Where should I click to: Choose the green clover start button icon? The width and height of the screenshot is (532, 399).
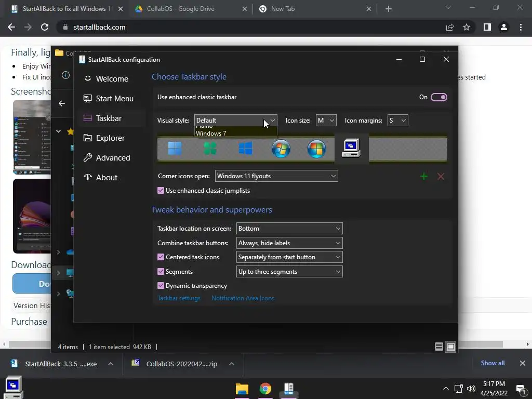click(210, 149)
